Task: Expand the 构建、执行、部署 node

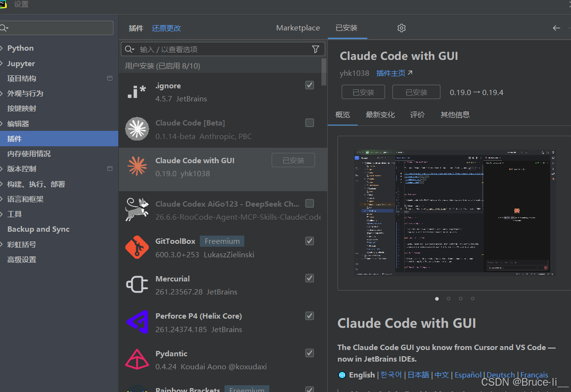Action: (2, 184)
